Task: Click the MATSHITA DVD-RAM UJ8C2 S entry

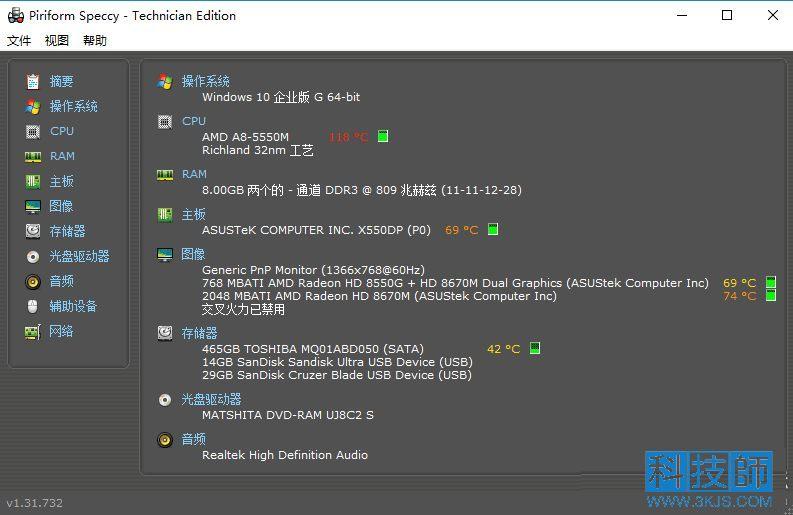Action: (x=288, y=415)
